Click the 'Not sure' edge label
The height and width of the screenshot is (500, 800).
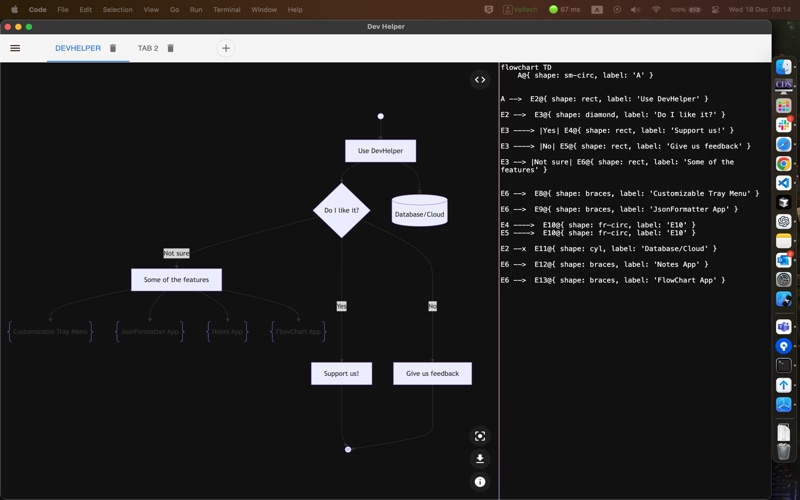176,253
